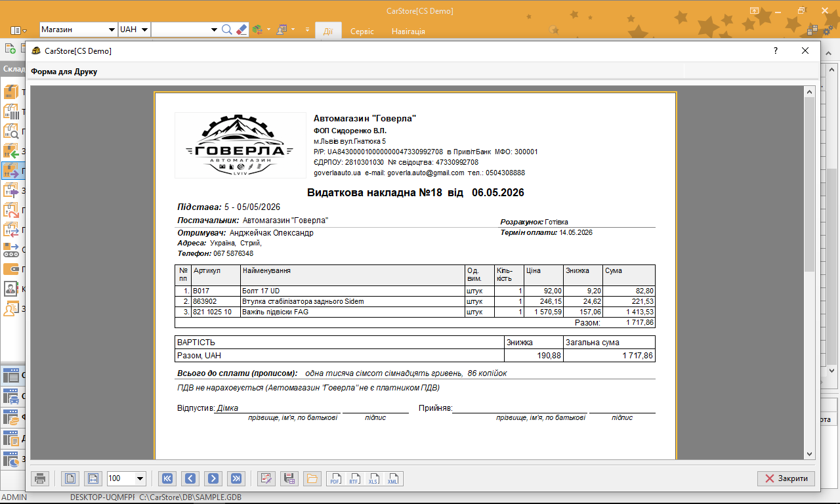Expand the Магазин store dropdown

pyautogui.click(x=111, y=30)
